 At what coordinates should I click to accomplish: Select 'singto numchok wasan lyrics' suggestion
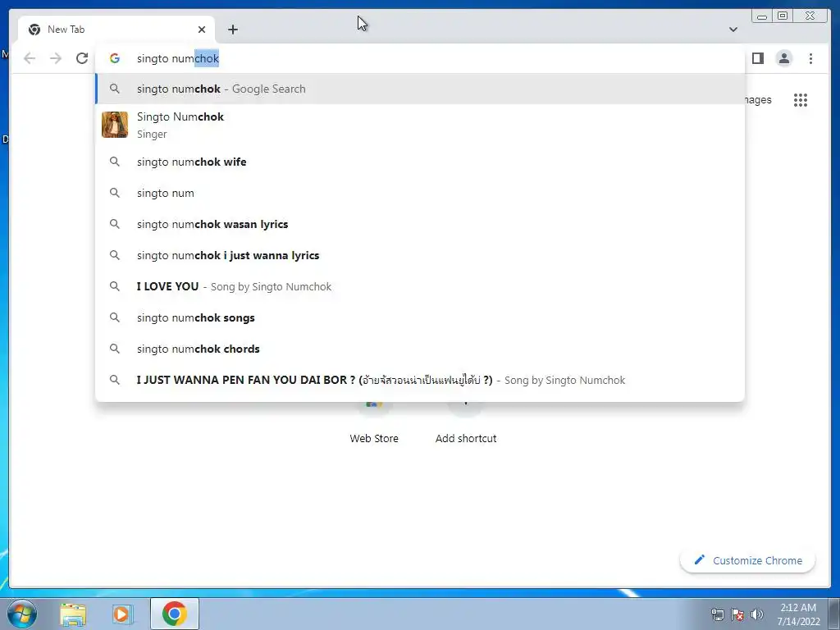coord(420,224)
